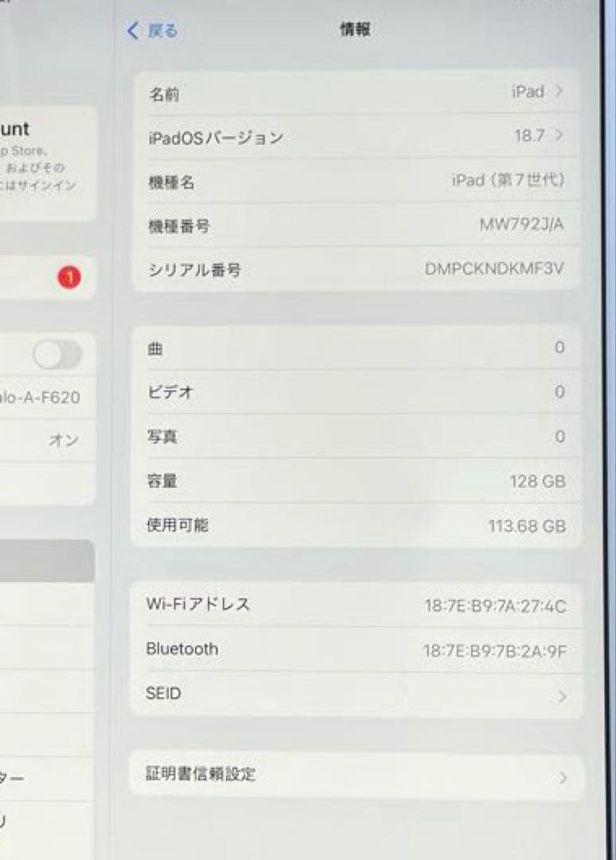Open the 名前 row showing iPad
The height and width of the screenshot is (860, 616).
pyautogui.click(x=357, y=92)
